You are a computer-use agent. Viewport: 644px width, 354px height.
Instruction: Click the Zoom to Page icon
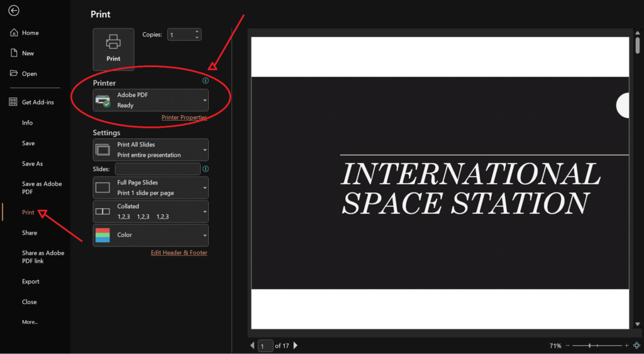point(636,346)
